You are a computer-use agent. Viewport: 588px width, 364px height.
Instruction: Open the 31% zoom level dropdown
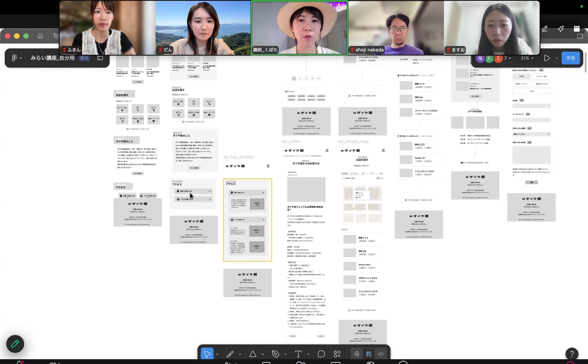pos(527,58)
